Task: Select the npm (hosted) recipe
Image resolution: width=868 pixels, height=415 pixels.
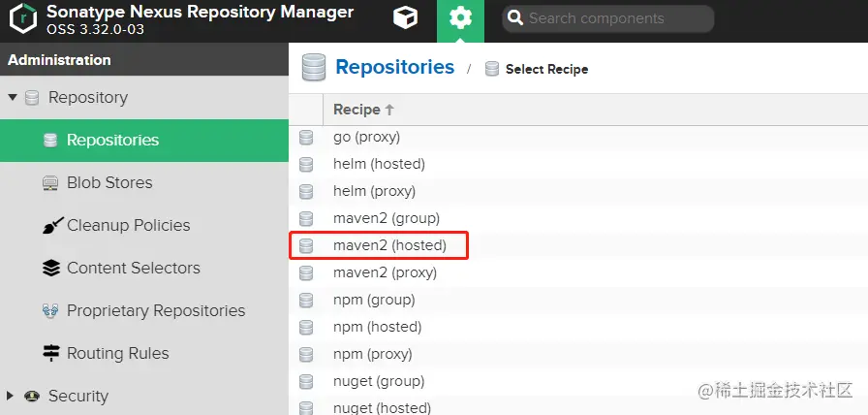Action: pos(378,327)
